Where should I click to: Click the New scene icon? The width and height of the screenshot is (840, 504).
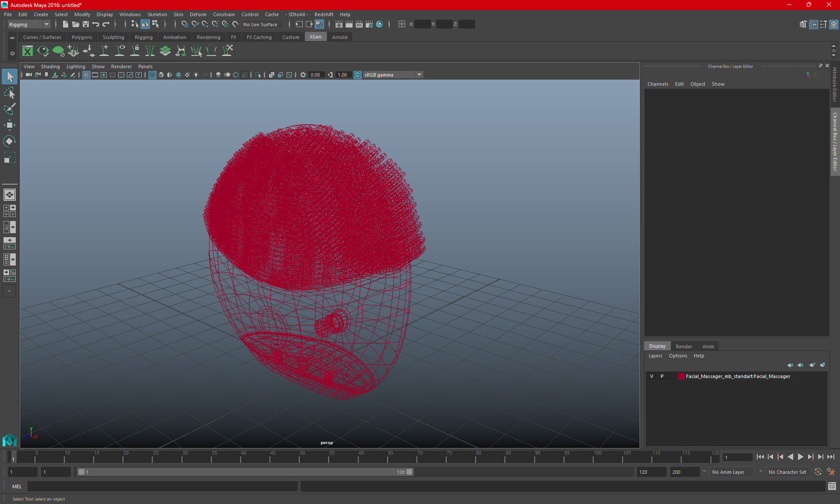point(66,24)
